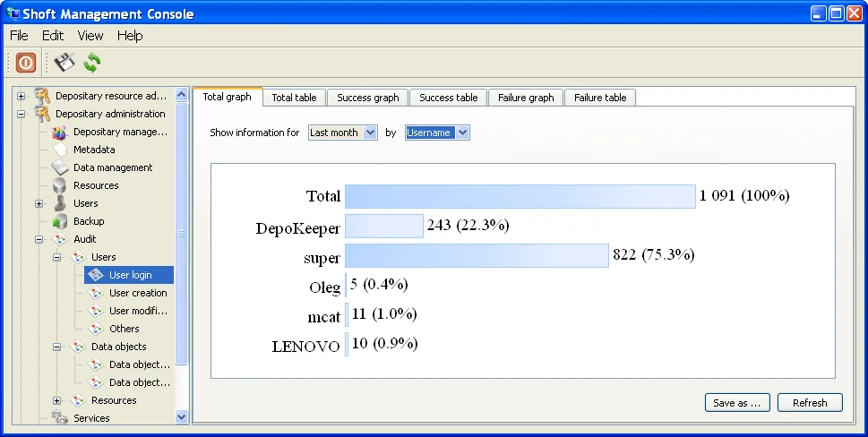This screenshot has height=437, width=868.
Task: Click the Services tree icon
Action: coord(59,418)
